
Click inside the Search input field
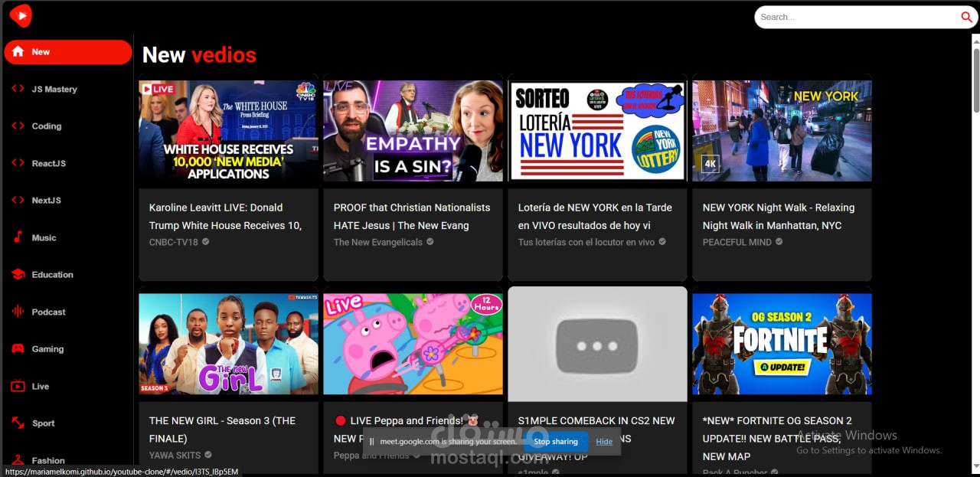(856, 17)
